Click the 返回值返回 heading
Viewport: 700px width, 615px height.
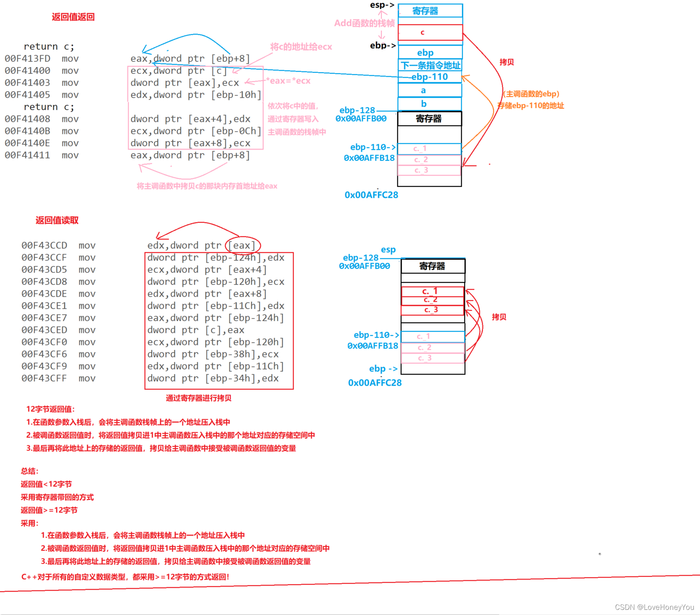[73, 17]
